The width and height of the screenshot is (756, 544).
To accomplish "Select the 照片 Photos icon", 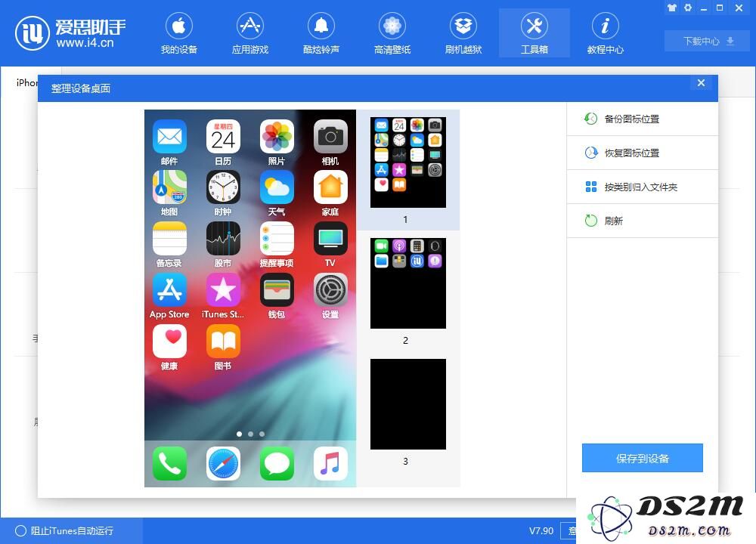I will click(277, 136).
